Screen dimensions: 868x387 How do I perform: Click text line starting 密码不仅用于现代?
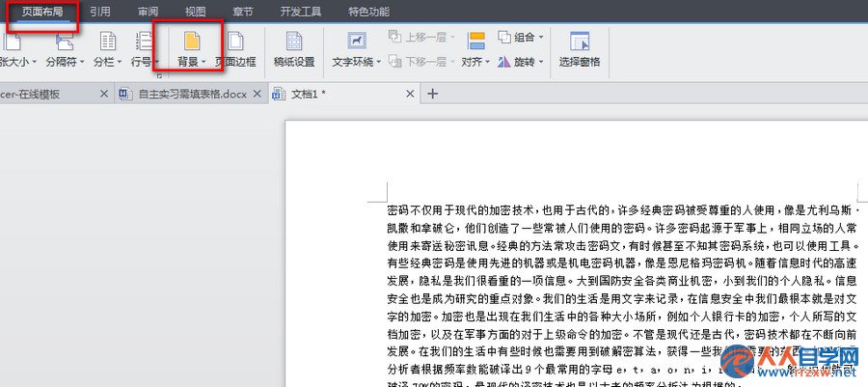623,211
